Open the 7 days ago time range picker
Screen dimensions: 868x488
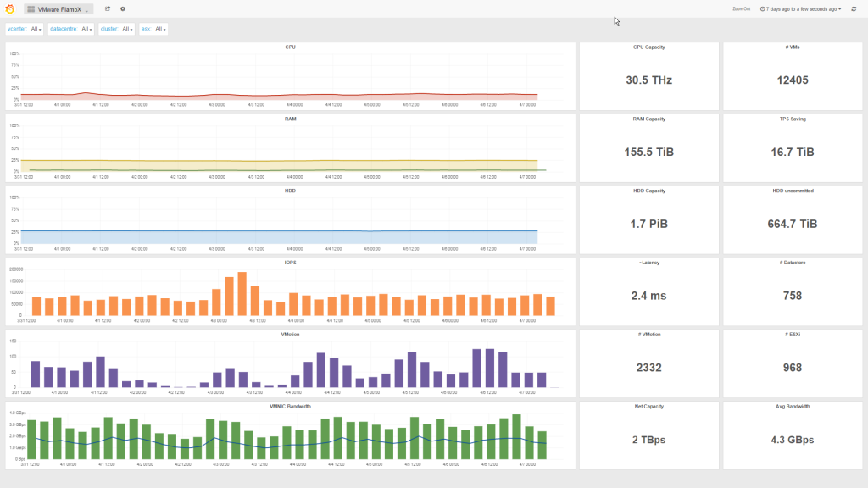click(x=801, y=8)
